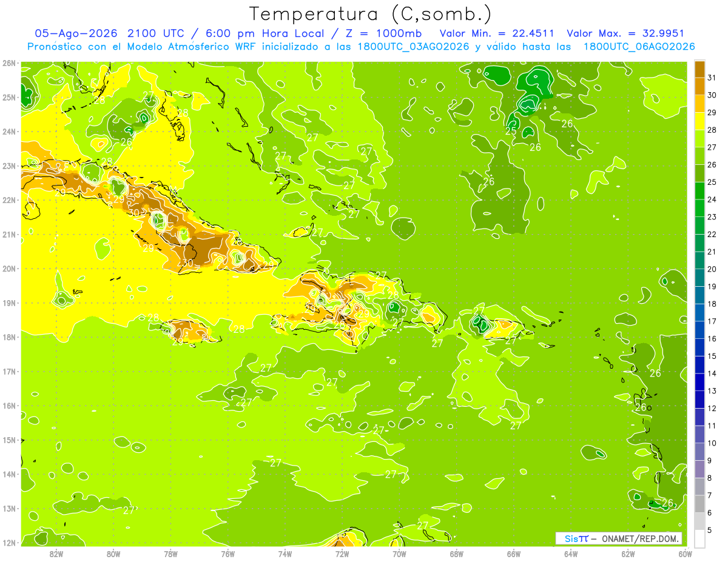
Task: Click yellow colorbar segment between 28 and 29
Action: (699, 121)
